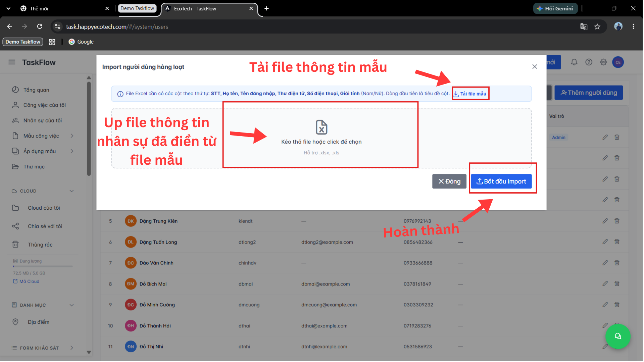Click Bắt đầu import button
Image resolution: width=644 pixels, height=362 pixels.
pyautogui.click(x=502, y=182)
